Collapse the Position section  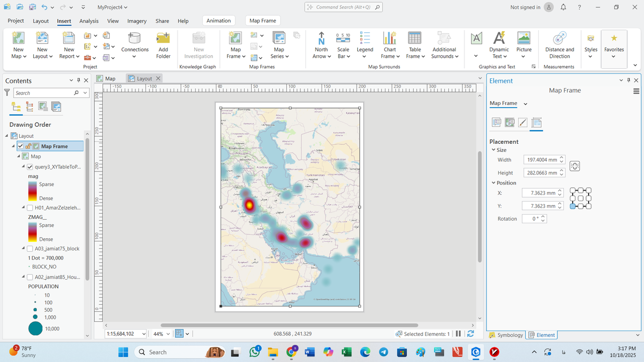(493, 183)
